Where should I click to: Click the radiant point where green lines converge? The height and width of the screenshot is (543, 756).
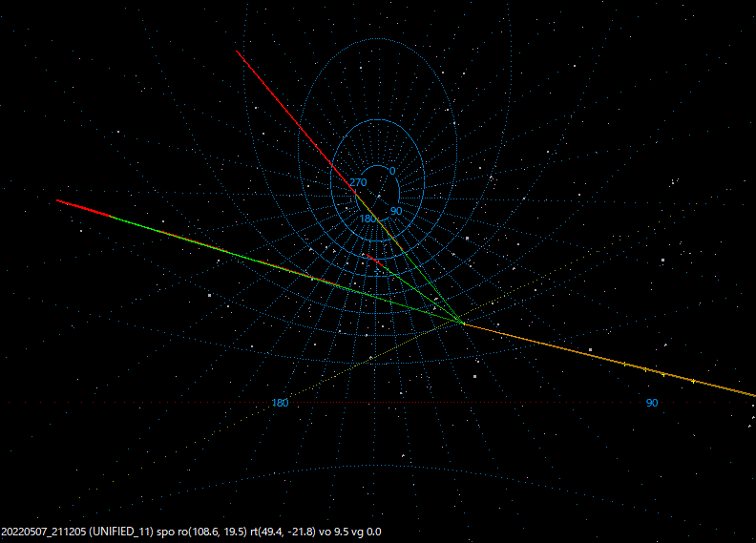[x=463, y=323]
